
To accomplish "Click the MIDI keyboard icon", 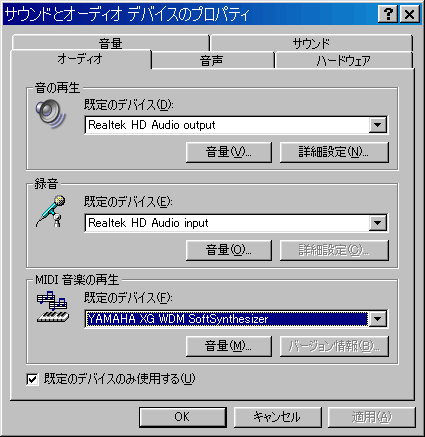I will (x=53, y=307).
